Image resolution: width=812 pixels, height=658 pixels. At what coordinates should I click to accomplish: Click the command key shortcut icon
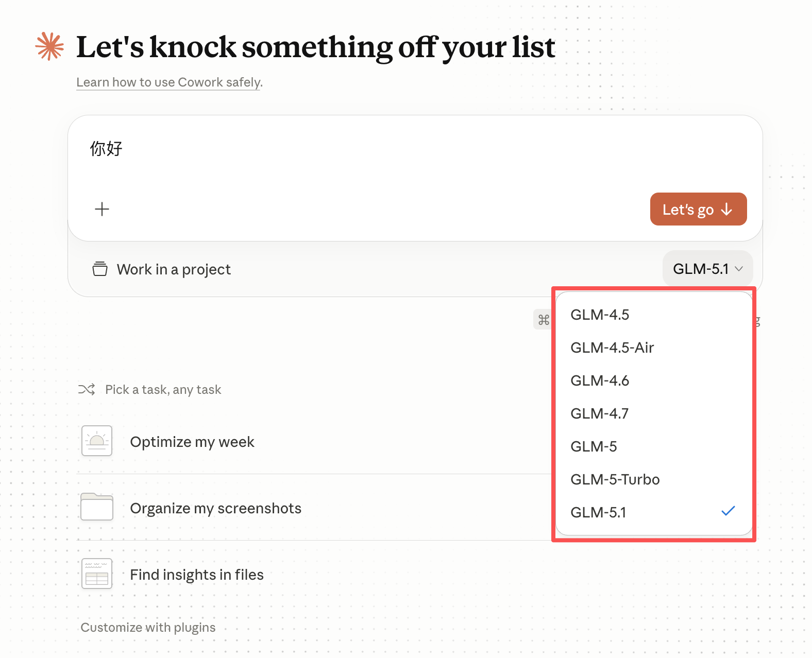544,320
